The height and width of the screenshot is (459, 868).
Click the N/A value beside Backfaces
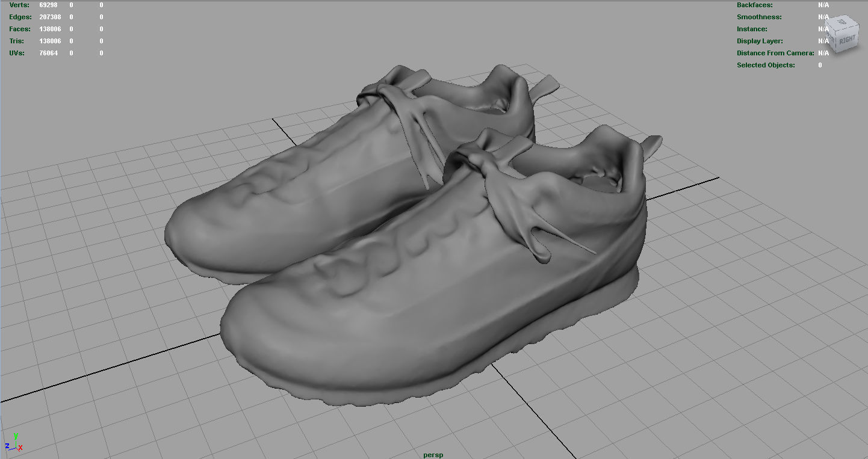[x=823, y=5]
